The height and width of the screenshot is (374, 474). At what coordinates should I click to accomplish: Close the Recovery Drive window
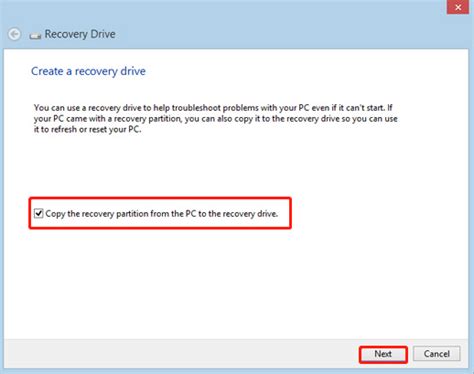(458, 7)
